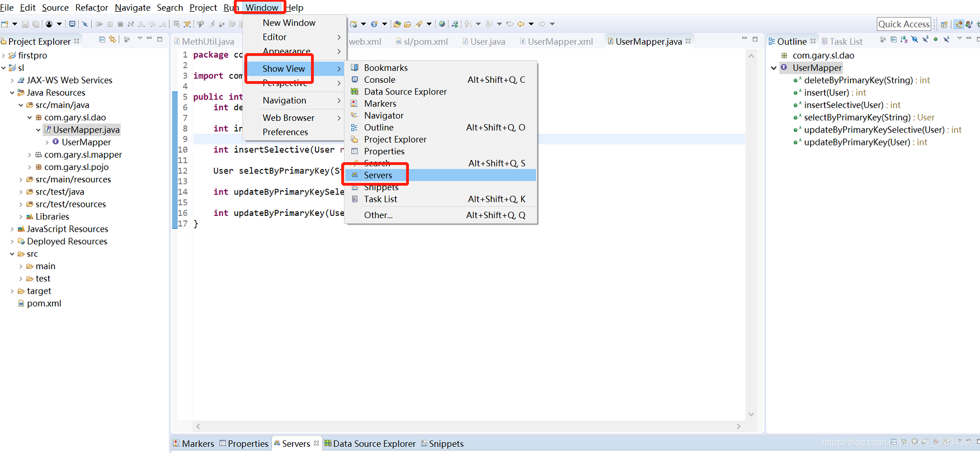
Task: Click the Terminate debug toolbar icon
Action: pos(120,24)
